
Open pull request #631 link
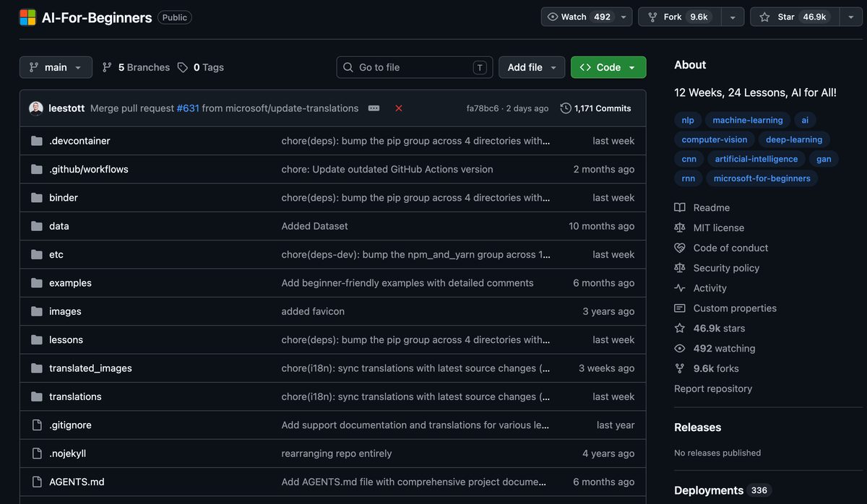[188, 108]
